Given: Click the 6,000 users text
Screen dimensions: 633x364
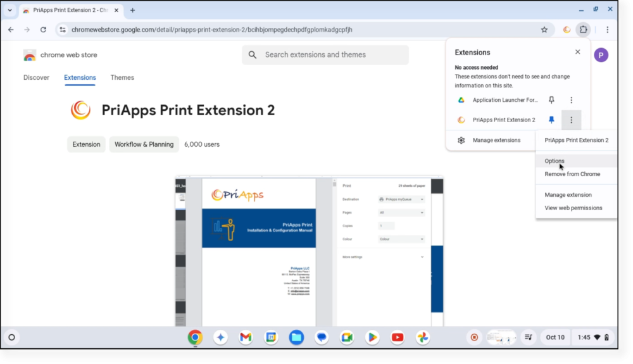Looking at the screenshot, I should (x=202, y=144).
